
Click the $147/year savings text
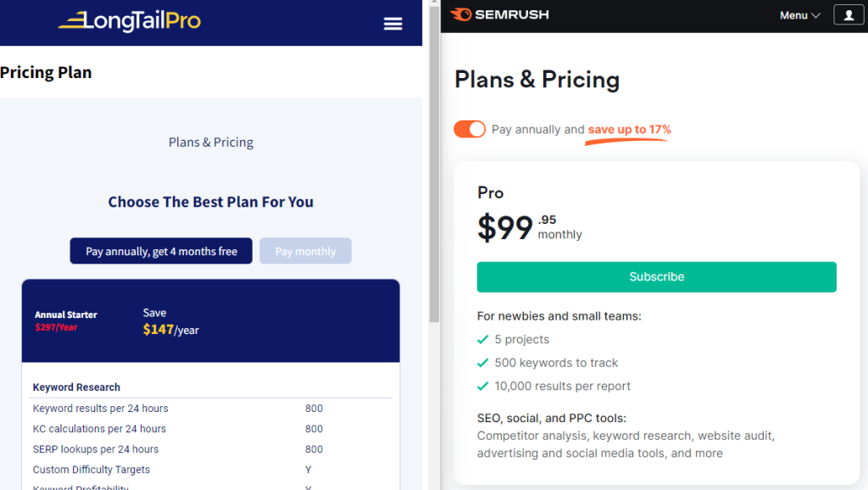tap(170, 330)
